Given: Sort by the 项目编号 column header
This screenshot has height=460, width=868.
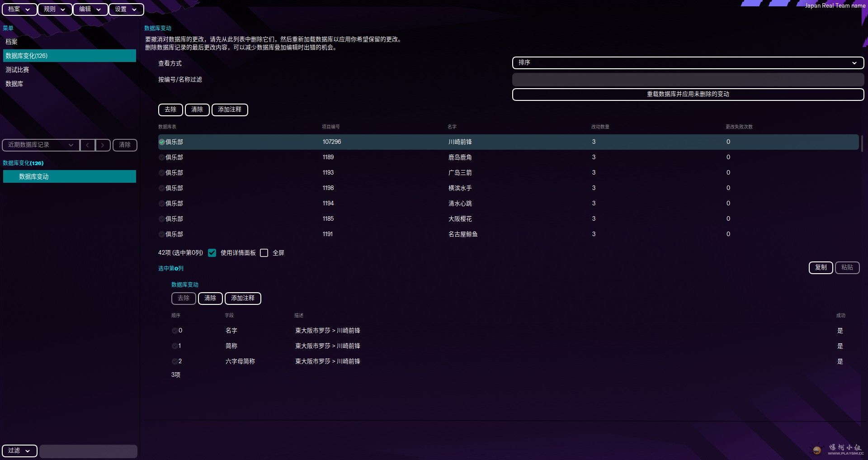Looking at the screenshot, I should [331, 127].
